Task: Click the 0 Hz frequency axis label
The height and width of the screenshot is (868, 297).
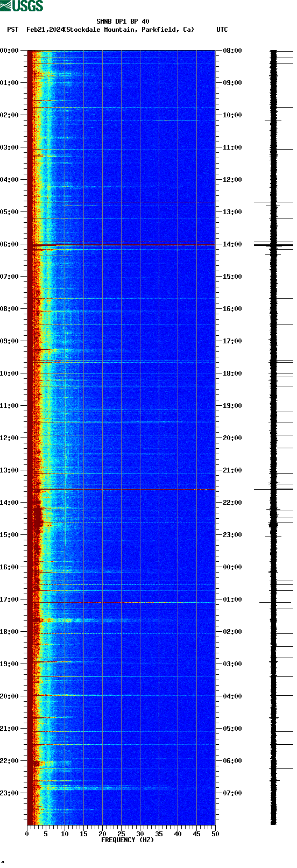Action: (x=27, y=834)
